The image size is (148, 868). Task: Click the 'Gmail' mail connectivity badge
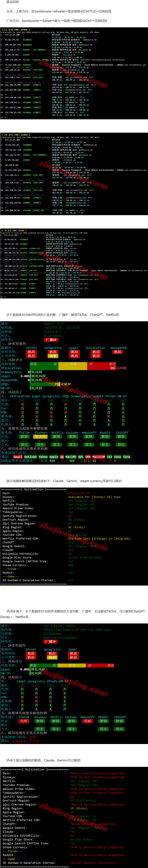point(18,457)
